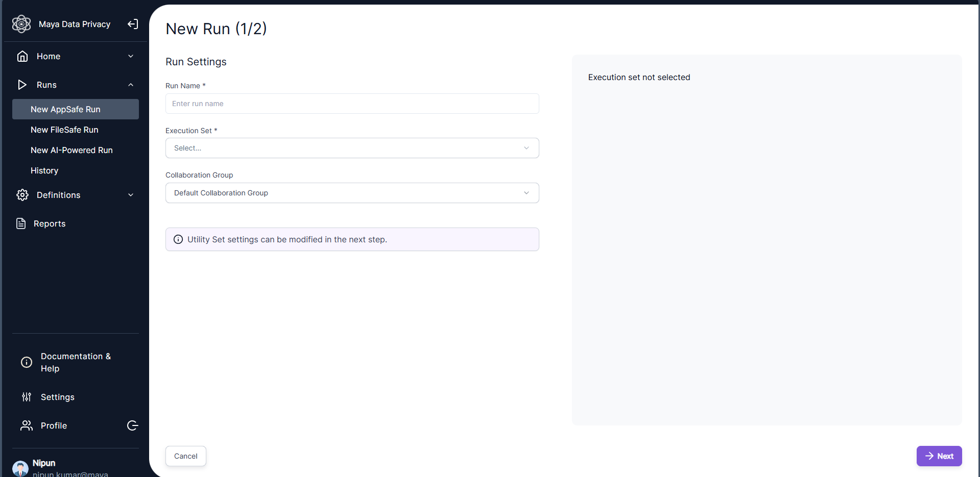980x477 pixels.
Task: Open Documentation & Help info icon
Action: coord(26,362)
